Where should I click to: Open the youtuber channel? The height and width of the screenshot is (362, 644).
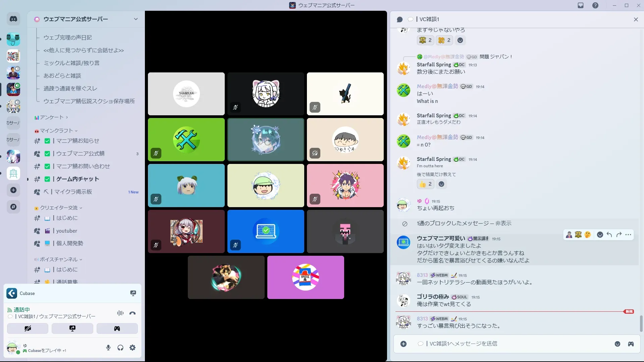click(x=66, y=231)
